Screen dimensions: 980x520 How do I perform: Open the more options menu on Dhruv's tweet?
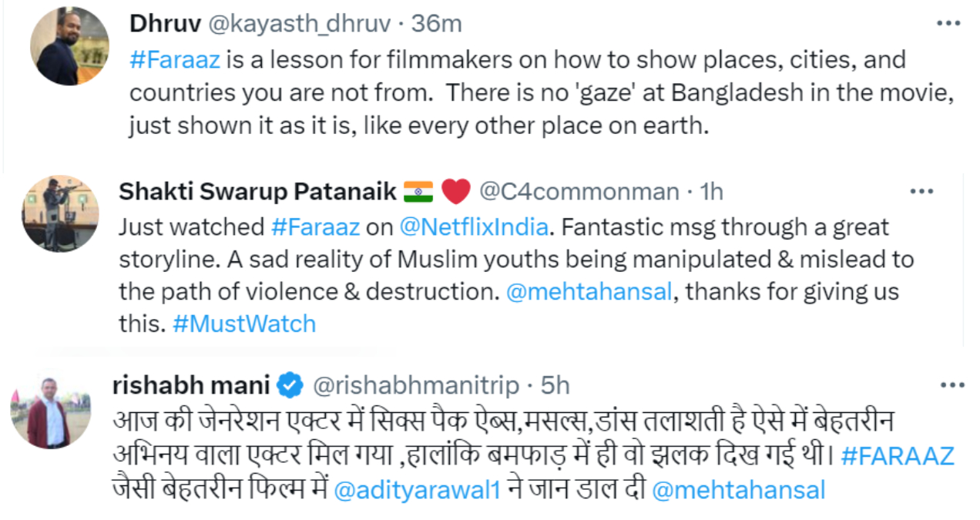[948, 24]
